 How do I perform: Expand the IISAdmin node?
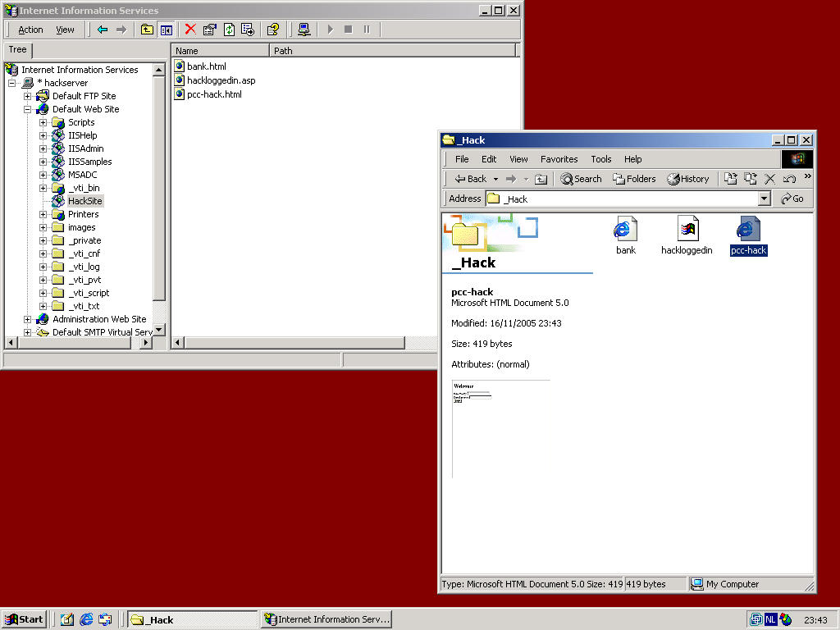(43, 149)
